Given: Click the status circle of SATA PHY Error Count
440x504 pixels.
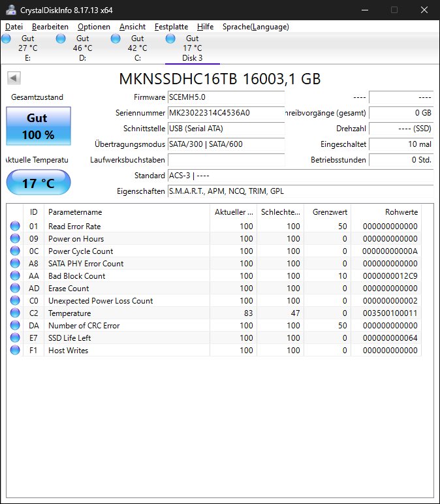Looking at the screenshot, I should click(15, 263).
